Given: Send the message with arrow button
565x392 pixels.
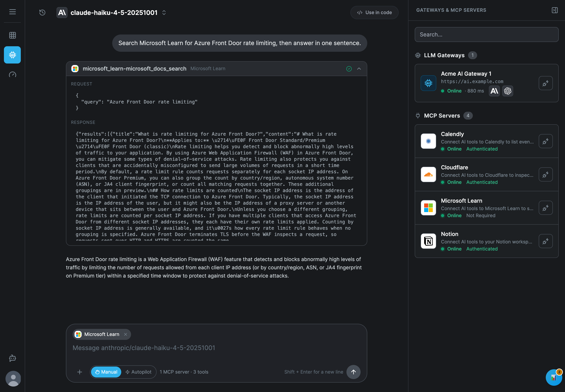Looking at the screenshot, I should click(x=353, y=372).
